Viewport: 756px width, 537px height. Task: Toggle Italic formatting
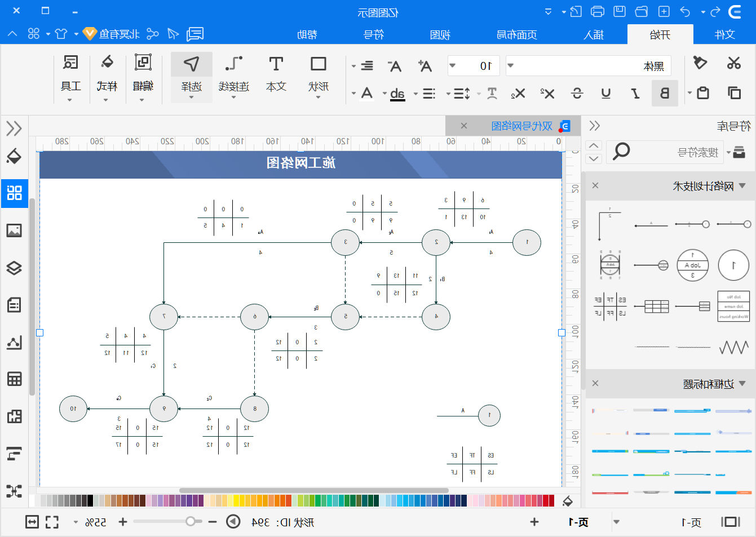(635, 93)
